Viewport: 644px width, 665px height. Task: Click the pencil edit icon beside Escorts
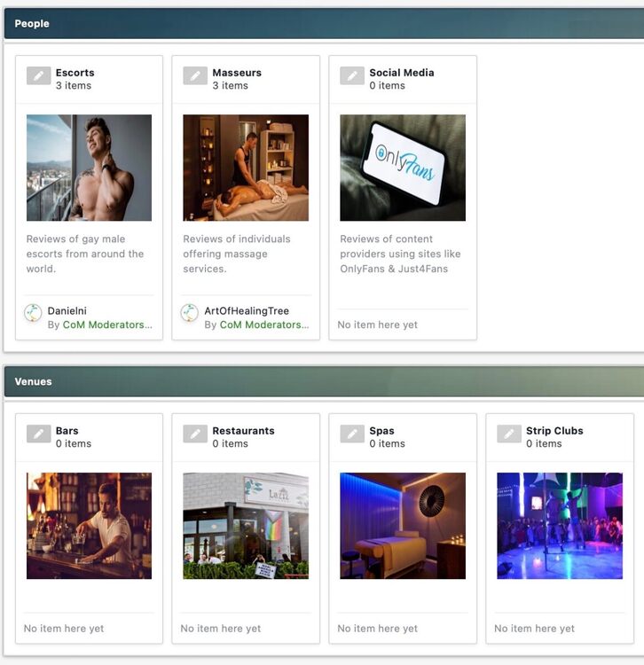click(x=38, y=76)
